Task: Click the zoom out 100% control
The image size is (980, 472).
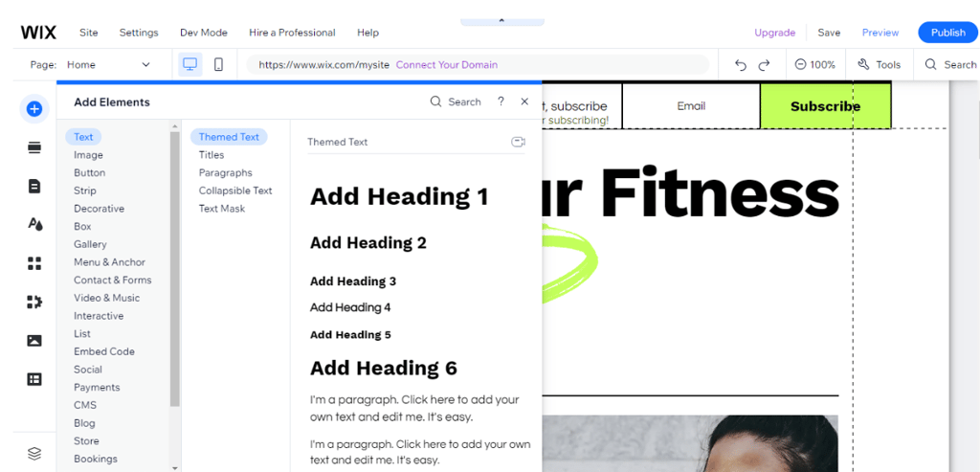Action: coord(814,64)
